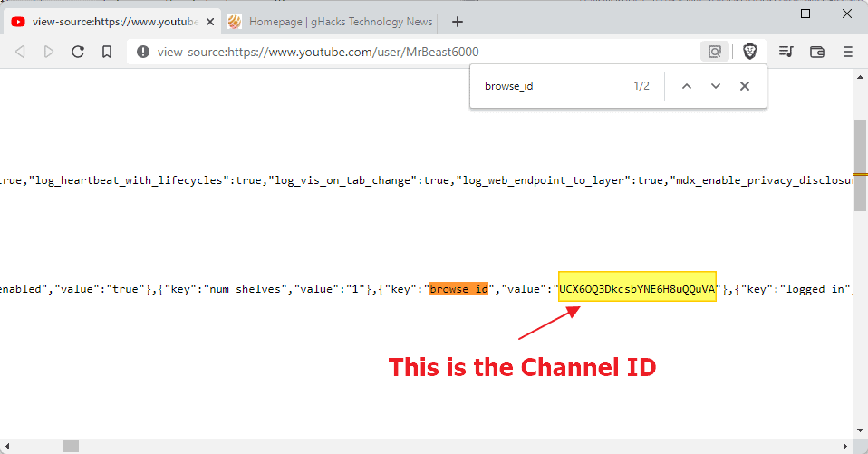Image resolution: width=868 pixels, height=454 pixels.
Task: Click the find-in-page icon in address bar
Action: click(x=715, y=52)
